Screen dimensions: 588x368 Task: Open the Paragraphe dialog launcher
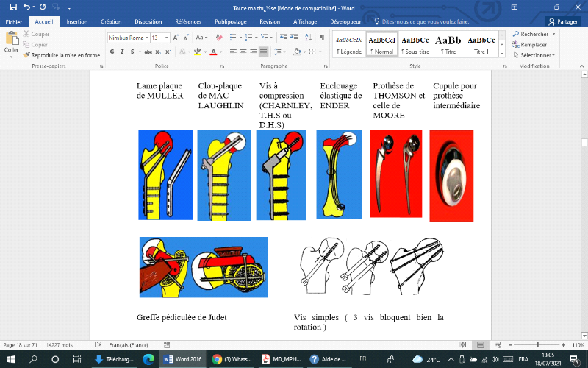[x=326, y=66]
